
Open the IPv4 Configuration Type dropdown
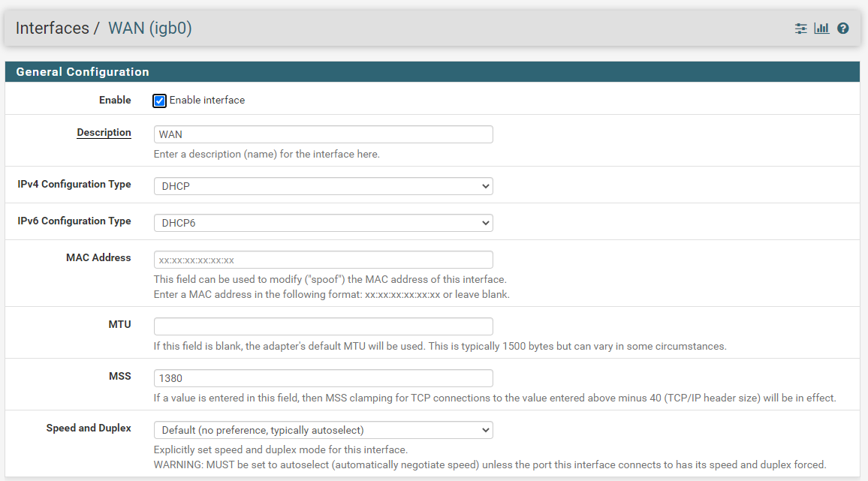(x=323, y=186)
